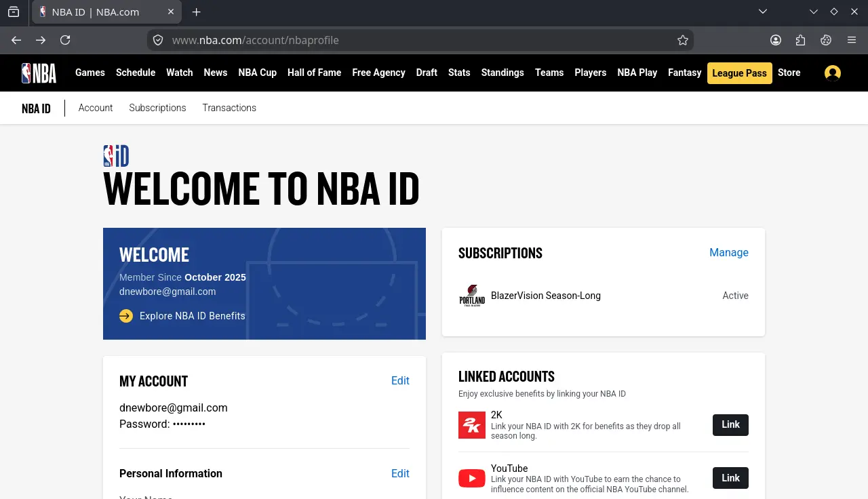
Task: Open Store menu item
Action: pos(789,73)
